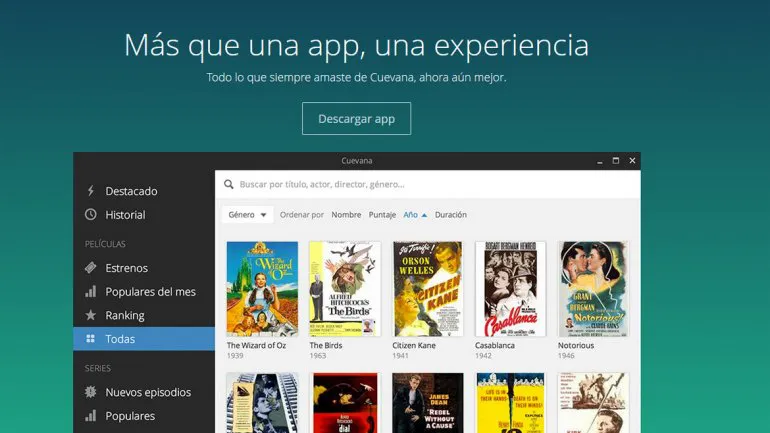The width and height of the screenshot is (770, 433).
Task: Click the SERIES section header
Action: [98, 368]
